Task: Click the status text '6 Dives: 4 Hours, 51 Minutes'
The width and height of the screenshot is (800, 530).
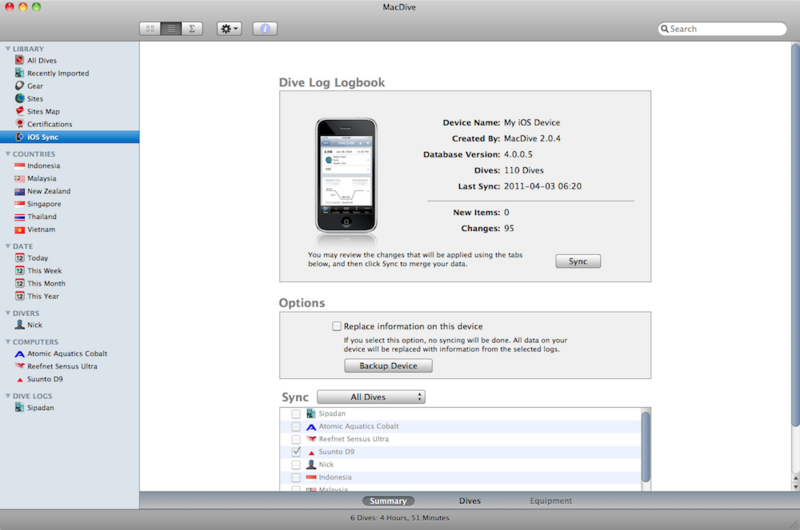Action: pyautogui.click(x=399, y=518)
